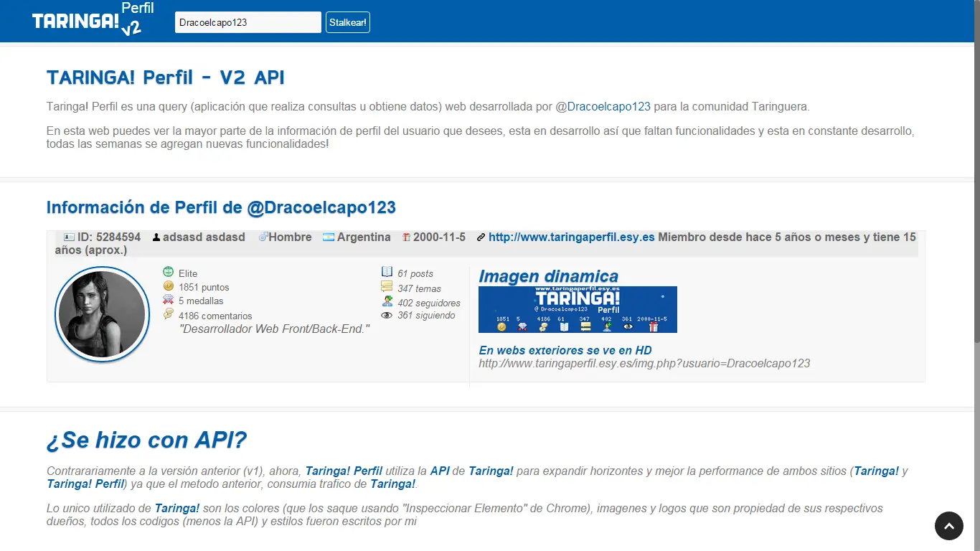Click the eye icon beside 361 siguiendo

coord(387,315)
